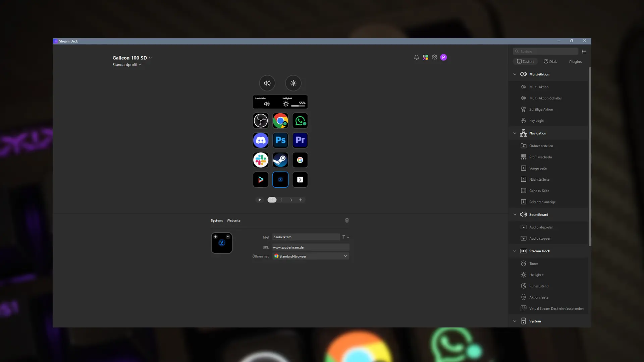This screenshot has height=362, width=644.
Task: Delete action with trash icon
Action: 347,220
